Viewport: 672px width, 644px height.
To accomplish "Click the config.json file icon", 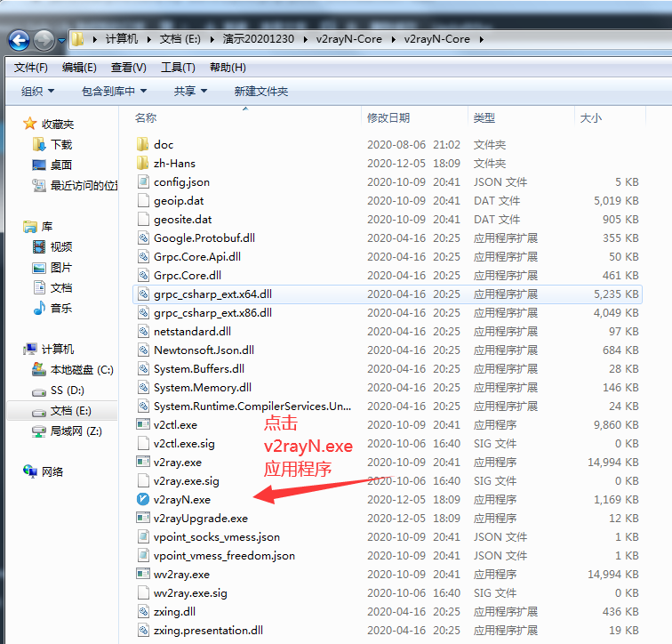I will (143, 181).
